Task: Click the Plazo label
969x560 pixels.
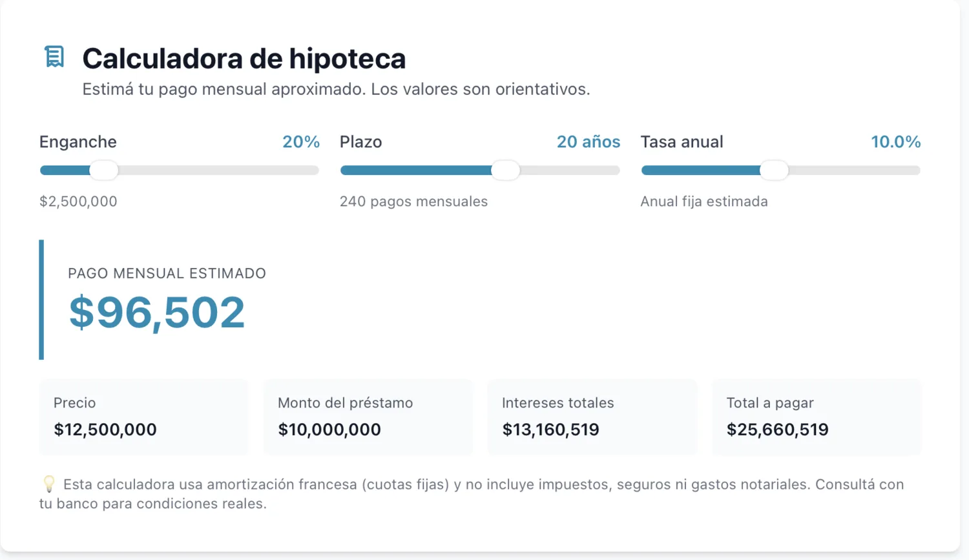Action: click(361, 142)
